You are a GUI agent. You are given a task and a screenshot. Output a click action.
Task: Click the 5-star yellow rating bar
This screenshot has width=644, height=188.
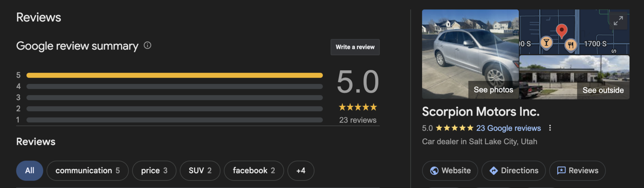click(x=174, y=75)
